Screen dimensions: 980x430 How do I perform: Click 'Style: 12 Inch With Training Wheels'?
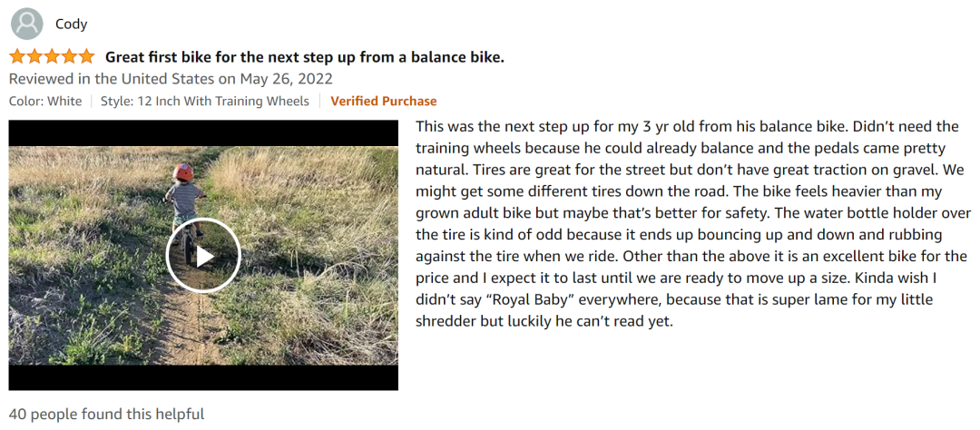tap(205, 102)
